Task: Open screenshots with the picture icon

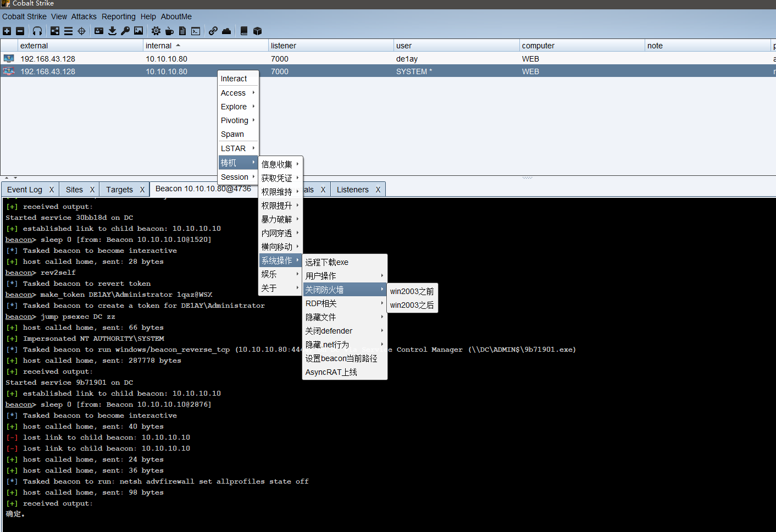Action: coord(138,31)
